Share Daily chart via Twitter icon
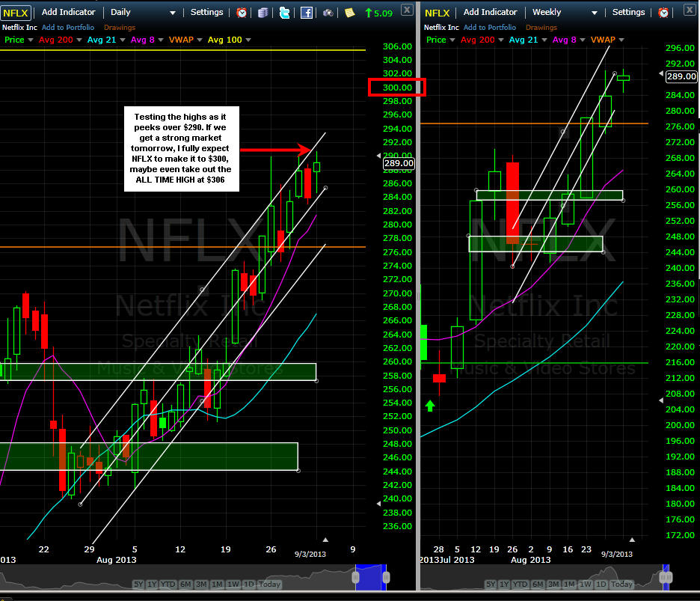Image resolution: width=700 pixels, height=601 pixels. coord(284,13)
